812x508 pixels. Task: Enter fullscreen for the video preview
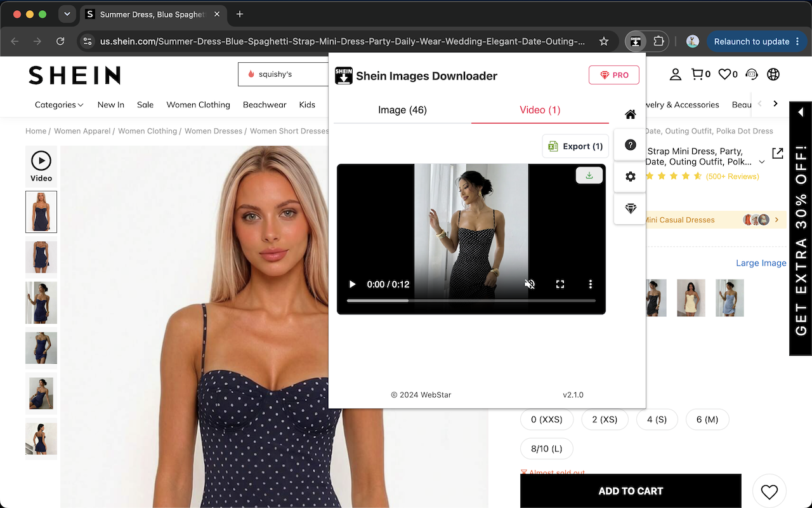[x=560, y=284]
